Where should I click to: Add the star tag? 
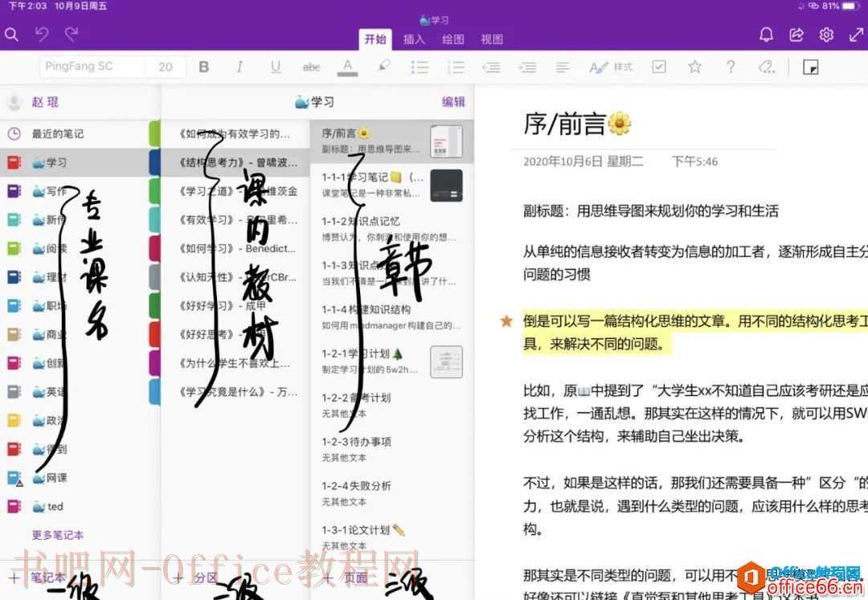(694, 67)
